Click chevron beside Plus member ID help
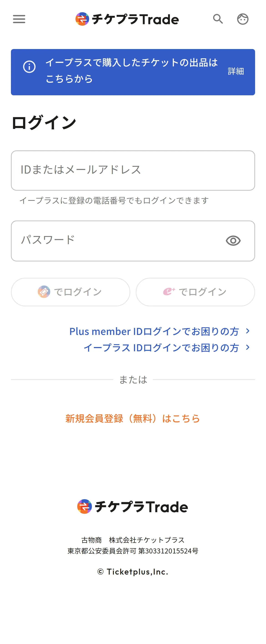Image resolution: width=266 pixels, height=644 pixels. coord(248,331)
